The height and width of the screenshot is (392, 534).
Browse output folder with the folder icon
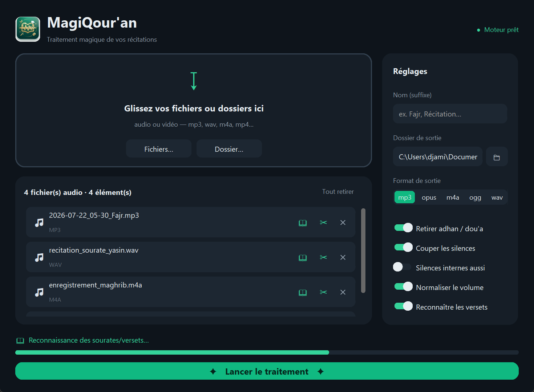pyautogui.click(x=497, y=157)
